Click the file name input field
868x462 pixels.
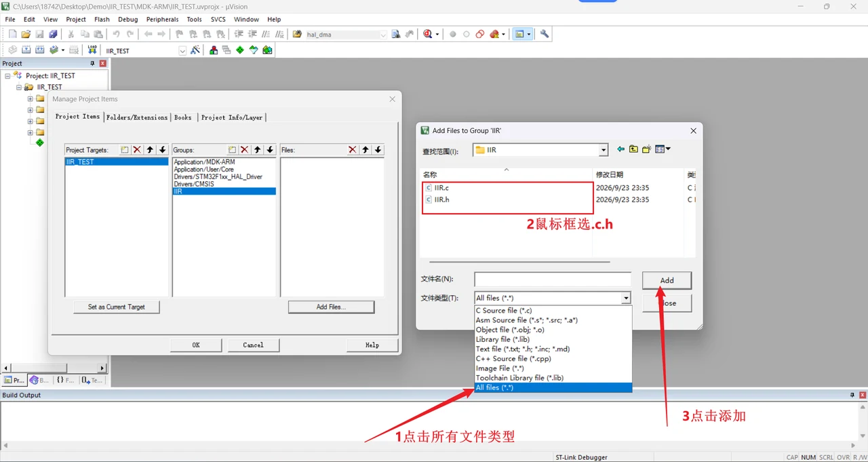(553, 280)
